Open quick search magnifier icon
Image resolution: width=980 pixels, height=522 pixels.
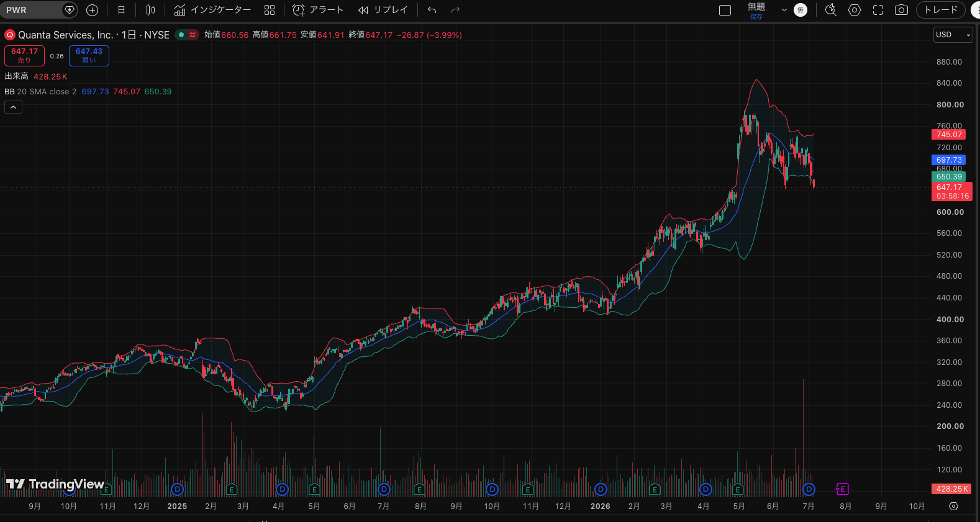[831, 10]
